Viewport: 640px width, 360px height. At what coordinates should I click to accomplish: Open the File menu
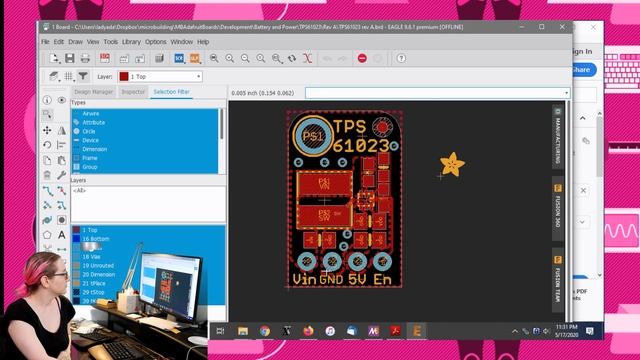pos(45,42)
